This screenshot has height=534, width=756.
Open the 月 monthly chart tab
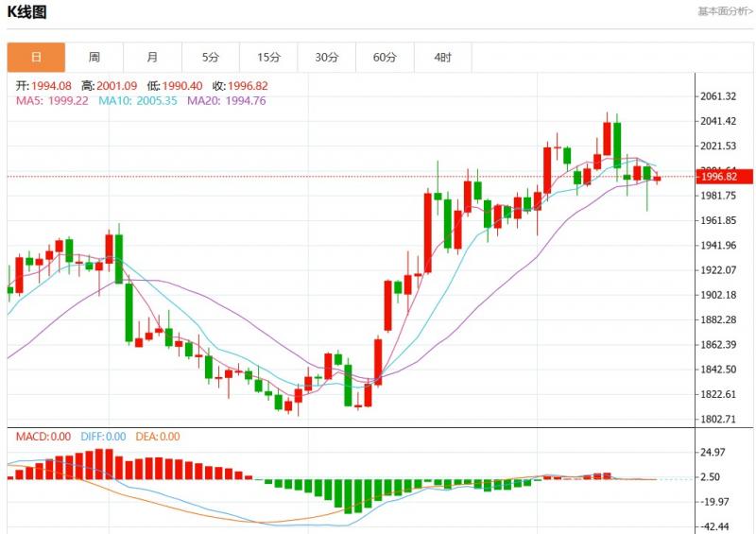coord(152,58)
